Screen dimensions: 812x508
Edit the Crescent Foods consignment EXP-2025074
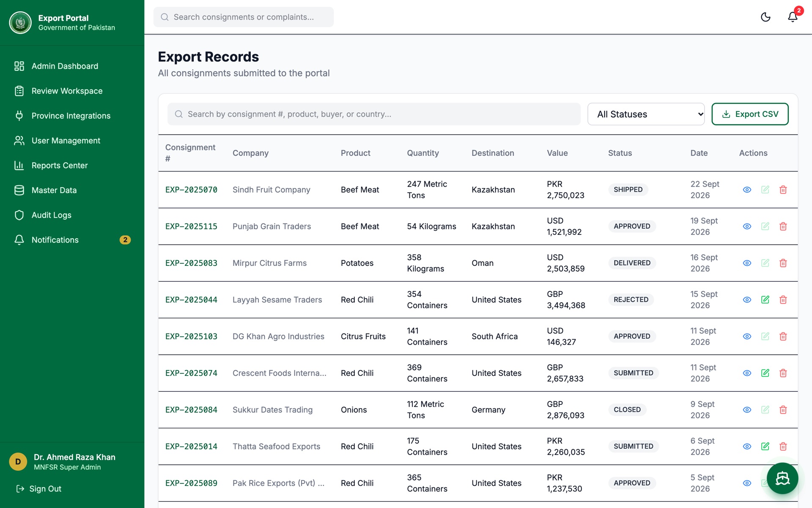(x=765, y=373)
